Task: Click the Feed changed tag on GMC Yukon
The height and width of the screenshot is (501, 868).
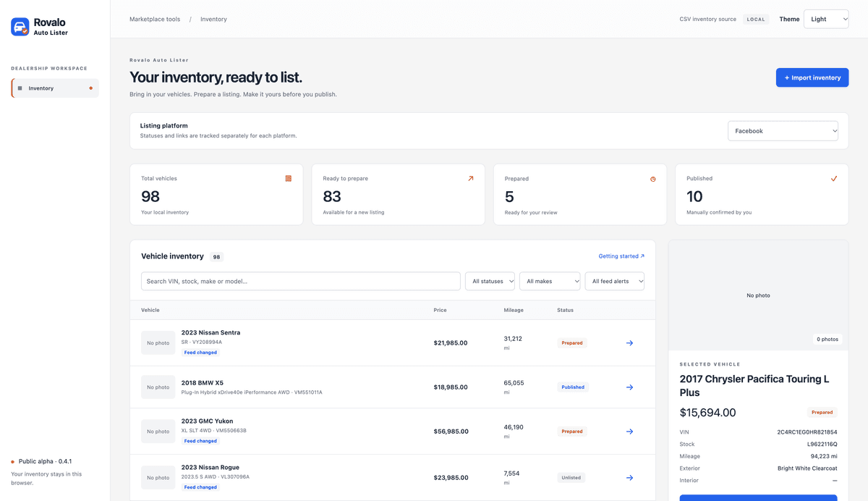Action: (x=200, y=441)
